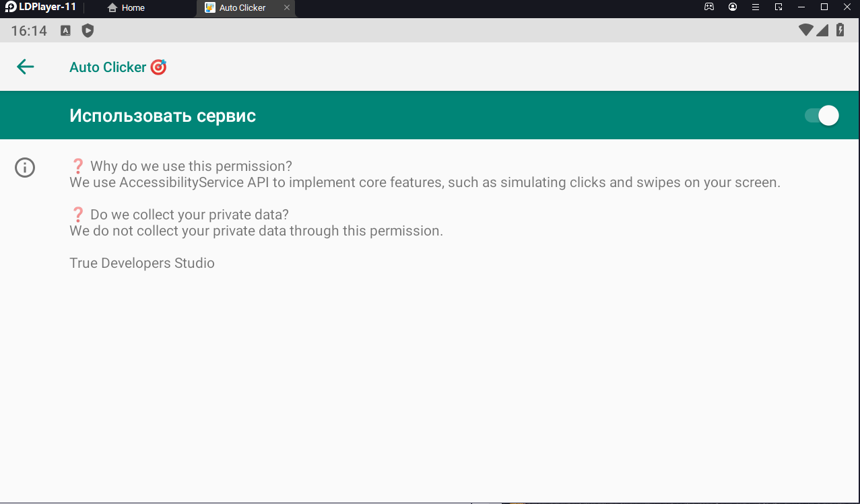Click the 'True Developers Studio' text
The height and width of the screenshot is (504, 860).
click(142, 263)
